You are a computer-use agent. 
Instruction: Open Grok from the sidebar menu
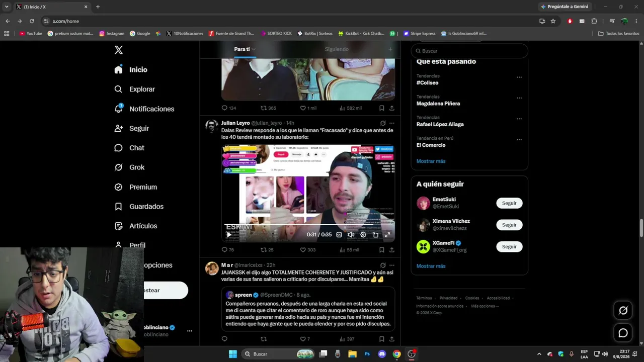[130, 167]
